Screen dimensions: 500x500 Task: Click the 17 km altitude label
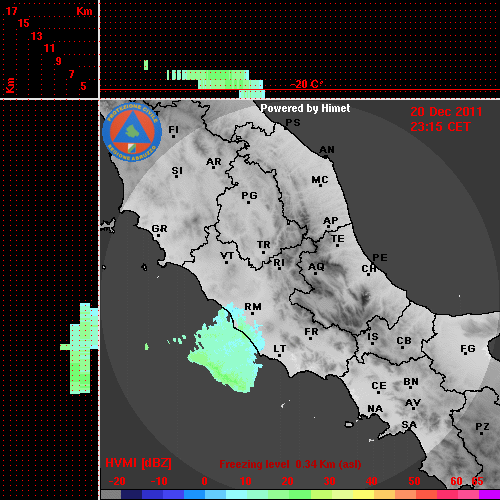pyautogui.click(x=11, y=11)
